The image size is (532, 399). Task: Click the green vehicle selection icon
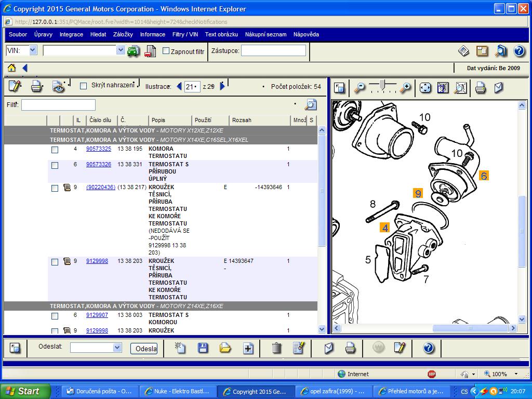click(134, 51)
